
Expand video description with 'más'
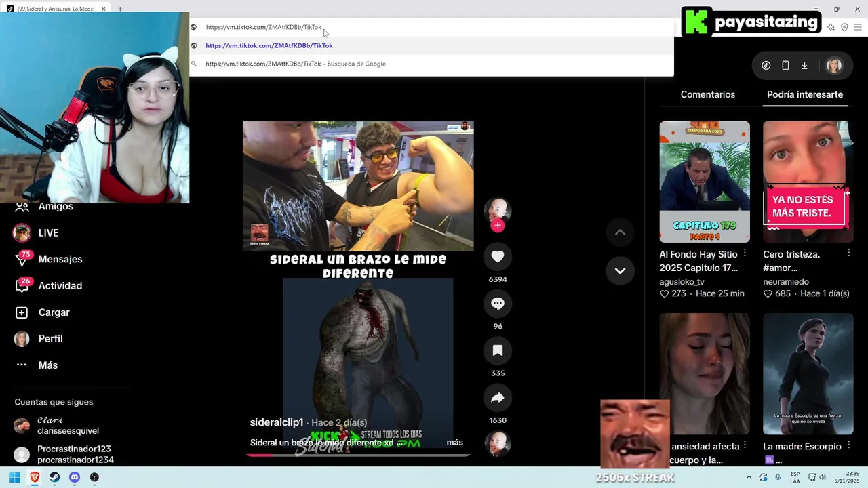tap(454, 443)
